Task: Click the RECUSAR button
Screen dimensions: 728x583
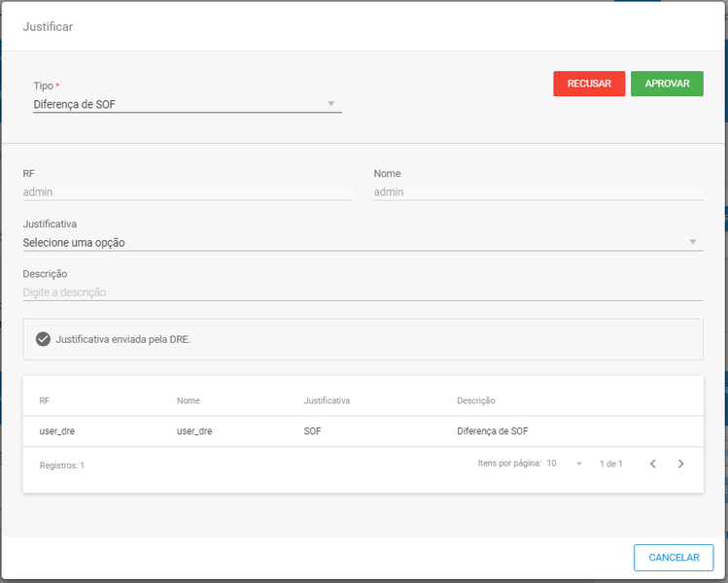Action: coord(589,84)
